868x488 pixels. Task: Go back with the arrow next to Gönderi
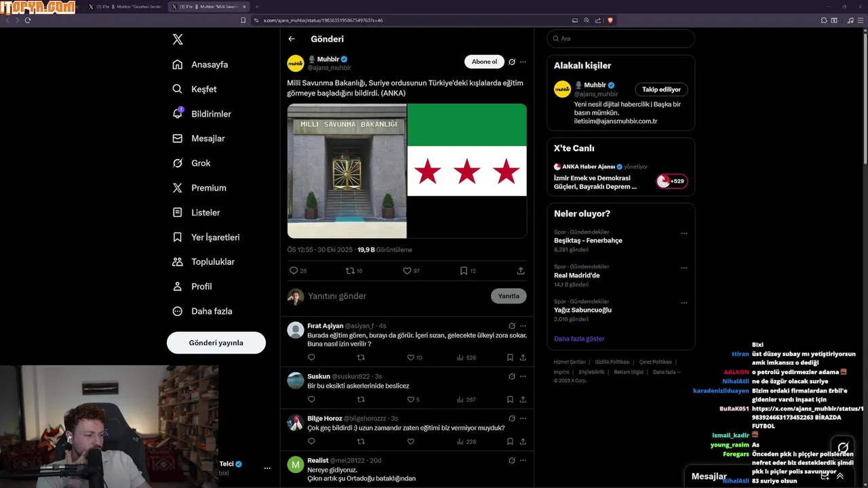click(x=292, y=39)
